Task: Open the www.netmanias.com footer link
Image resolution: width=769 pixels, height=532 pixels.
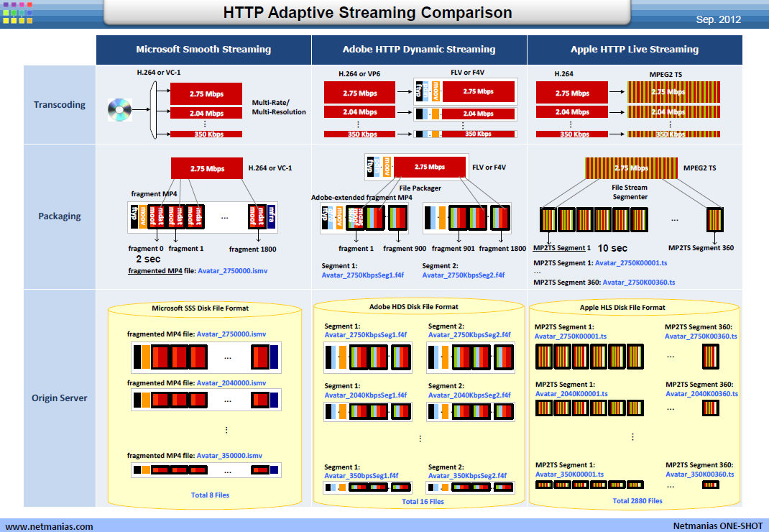Action: [x=49, y=526]
